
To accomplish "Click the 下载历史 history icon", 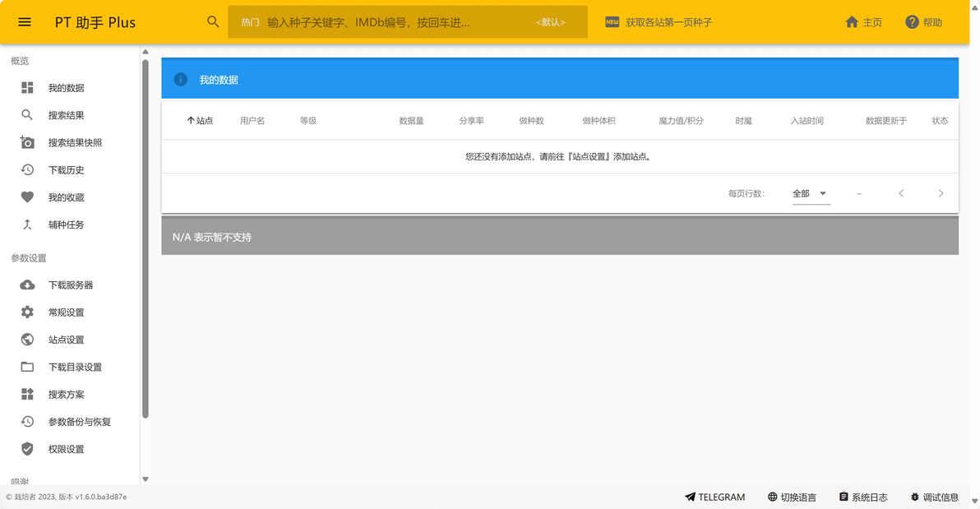I will point(27,170).
